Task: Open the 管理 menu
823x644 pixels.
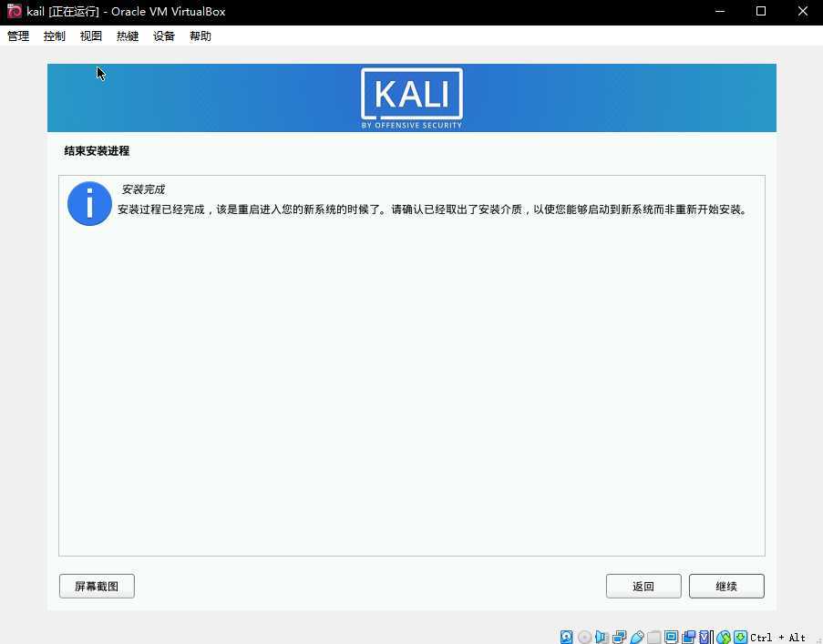Action: pyautogui.click(x=18, y=36)
